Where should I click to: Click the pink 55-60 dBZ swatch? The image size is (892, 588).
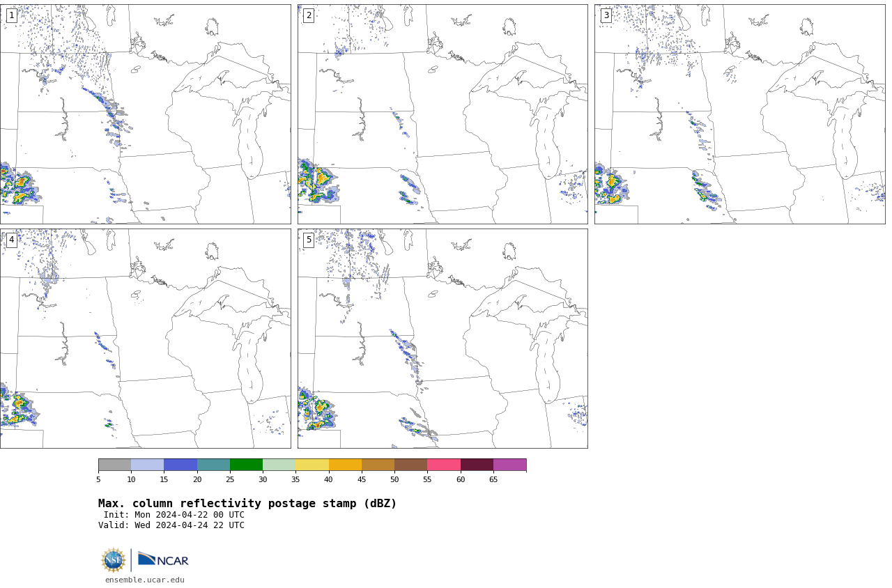tap(444, 465)
